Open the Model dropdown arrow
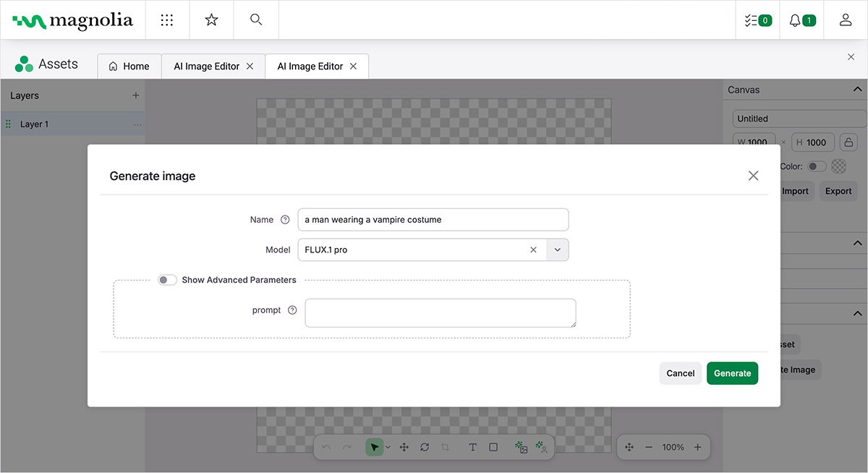868x473 pixels. [x=557, y=250]
